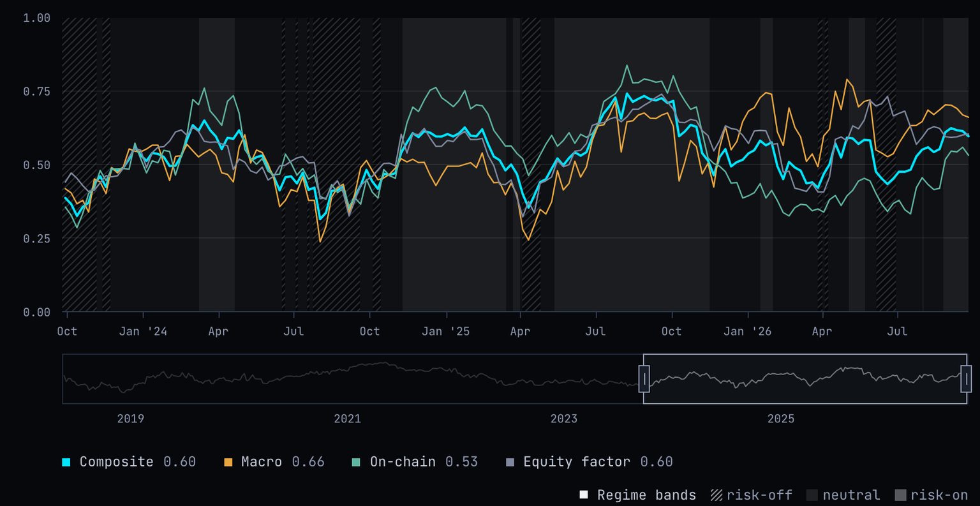
Task: Click the 2023 label in navigator
Action: 564,419
